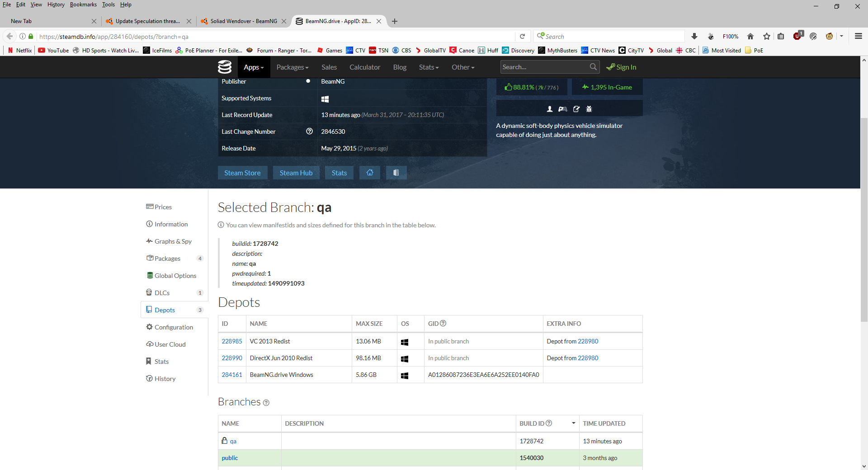Image resolution: width=868 pixels, height=470 pixels.
Task: Open the Netflix bookmark
Action: (x=20, y=50)
